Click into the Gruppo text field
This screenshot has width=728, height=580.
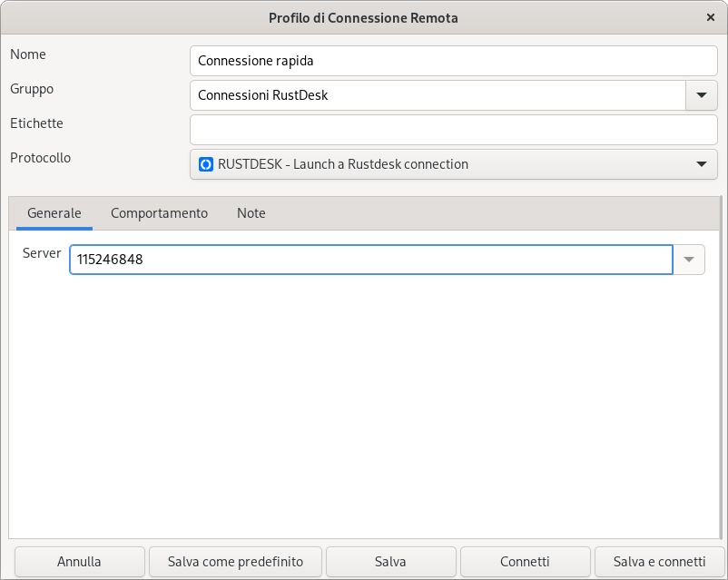click(438, 95)
